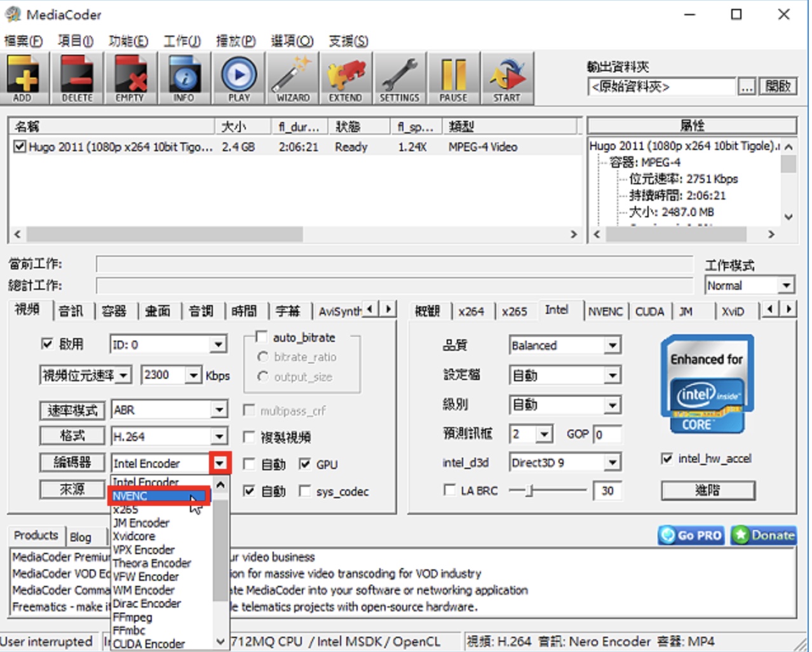
Task: Open the 功能(E) menu
Action: 128,41
